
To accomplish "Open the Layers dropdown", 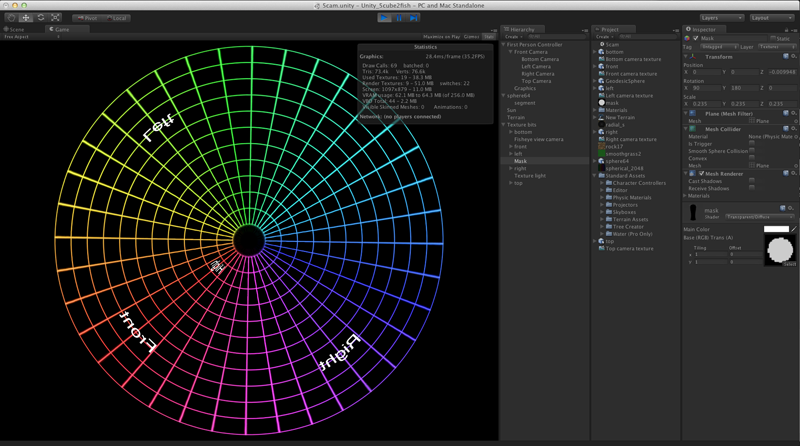I will (x=721, y=18).
